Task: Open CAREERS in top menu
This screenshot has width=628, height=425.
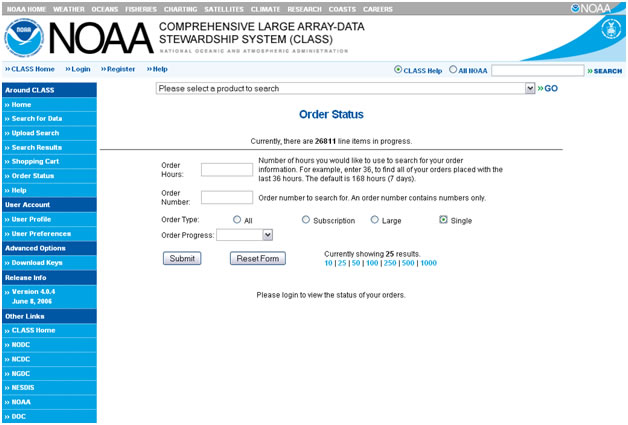Action: tap(378, 9)
